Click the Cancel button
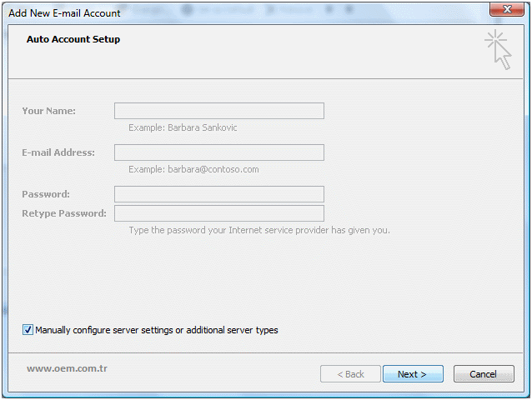The width and height of the screenshot is (532, 400). [484, 373]
